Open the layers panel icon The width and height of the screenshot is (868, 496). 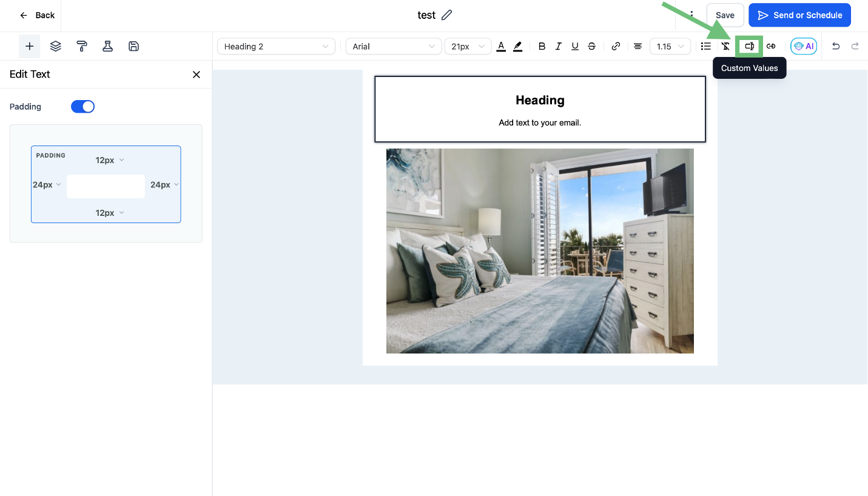coord(56,46)
